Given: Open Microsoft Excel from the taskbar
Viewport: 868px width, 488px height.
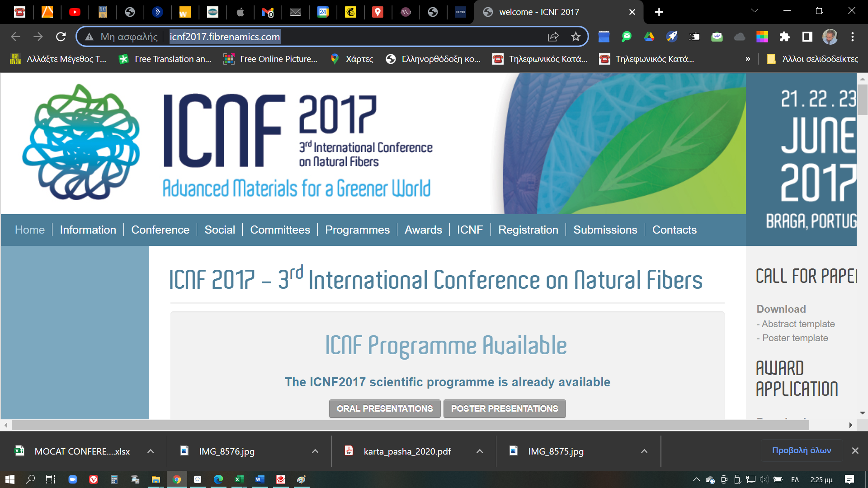Looking at the screenshot, I should (x=239, y=479).
